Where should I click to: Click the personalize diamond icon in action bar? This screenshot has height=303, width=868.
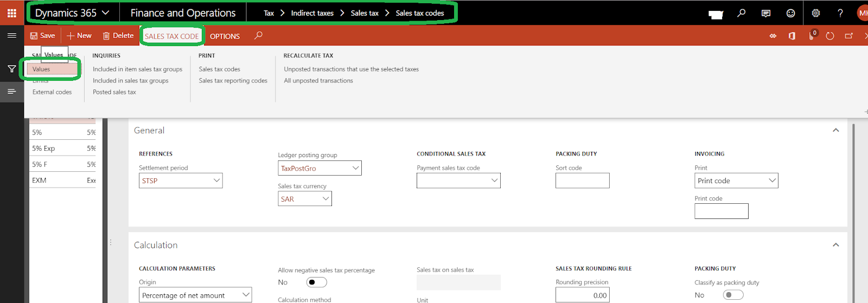(773, 36)
